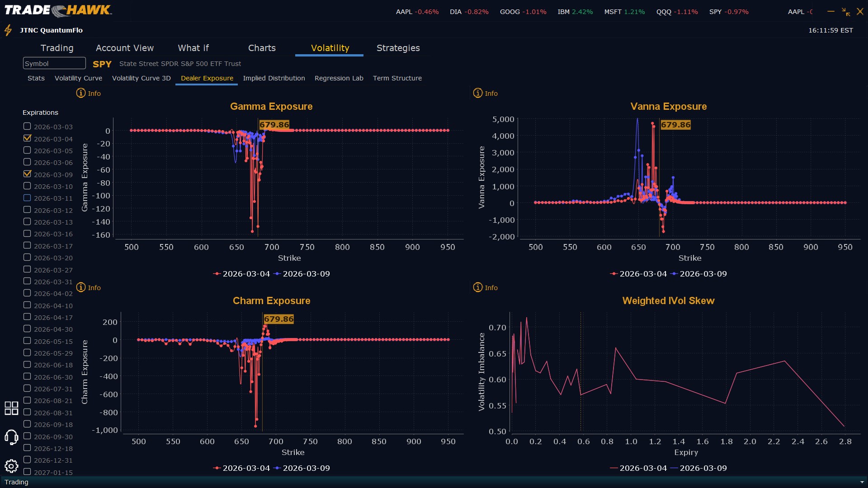The height and width of the screenshot is (488, 868).
Task: Click the grid layout icon in sidebar
Action: click(11, 408)
